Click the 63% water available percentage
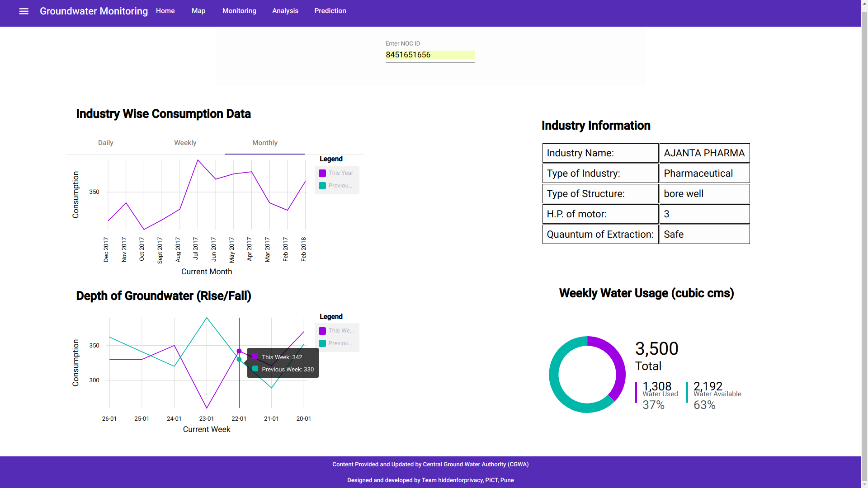This screenshot has height=488, width=868. coord(705,405)
